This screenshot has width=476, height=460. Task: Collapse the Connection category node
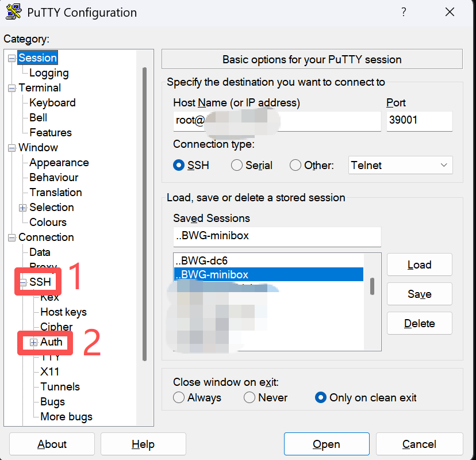[x=12, y=237]
